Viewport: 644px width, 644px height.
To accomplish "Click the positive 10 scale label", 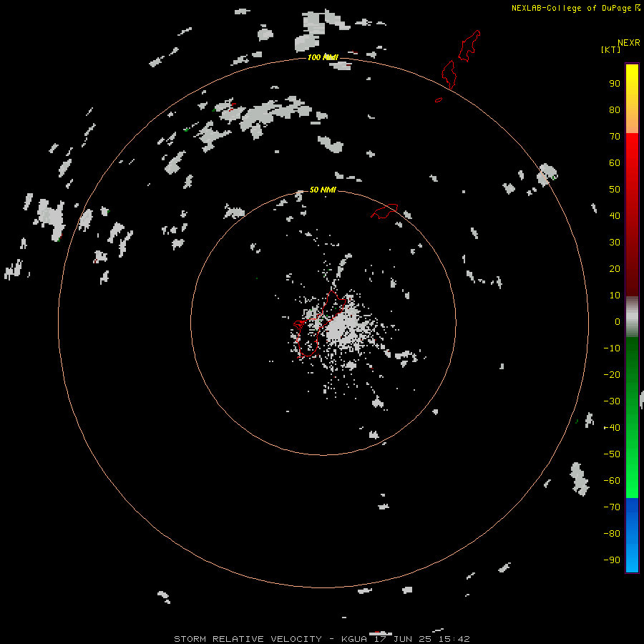I will pyautogui.click(x=615, y=296).
